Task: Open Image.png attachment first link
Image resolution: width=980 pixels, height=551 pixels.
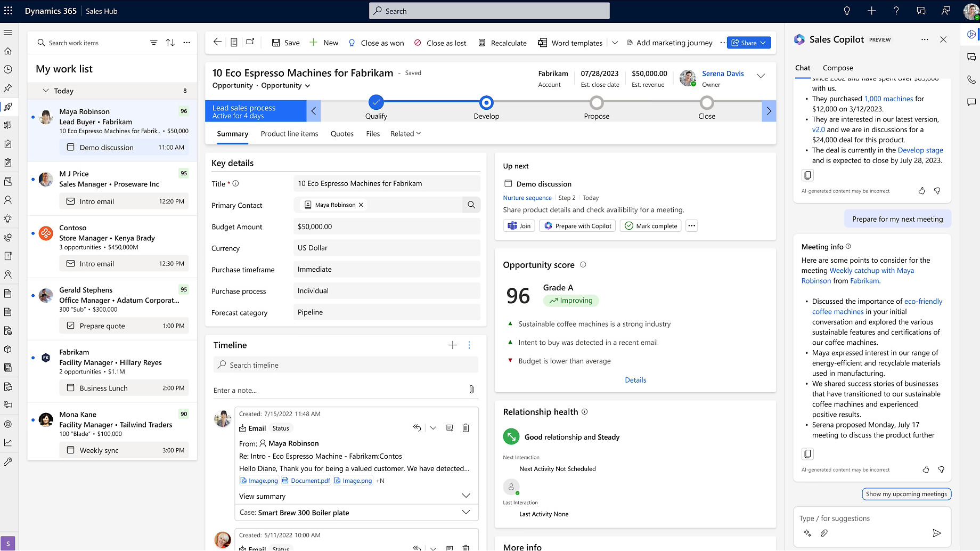Action: 259,481
